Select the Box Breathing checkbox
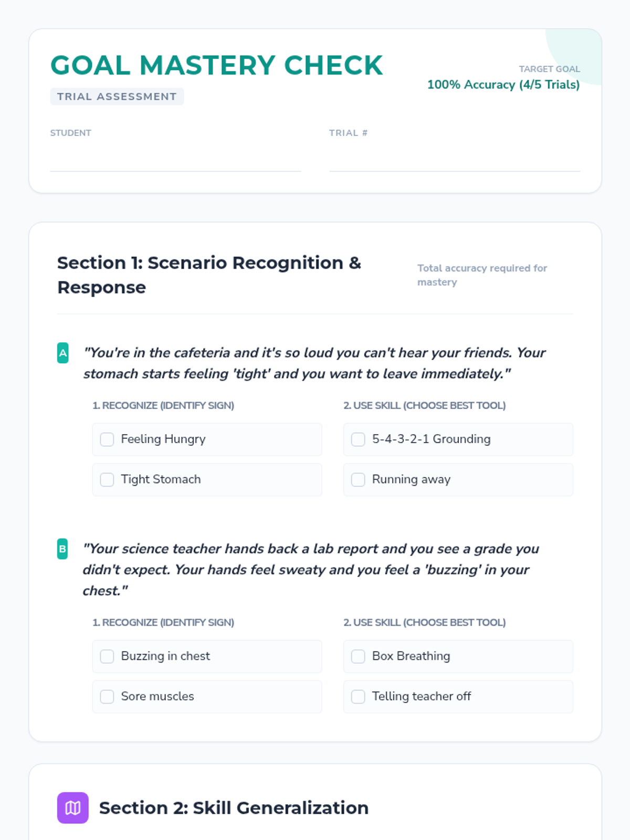630x840 pixels. coord(358,656)
